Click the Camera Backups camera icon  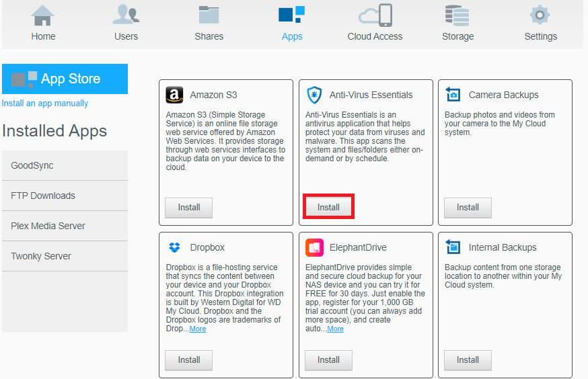coord(453,94)
